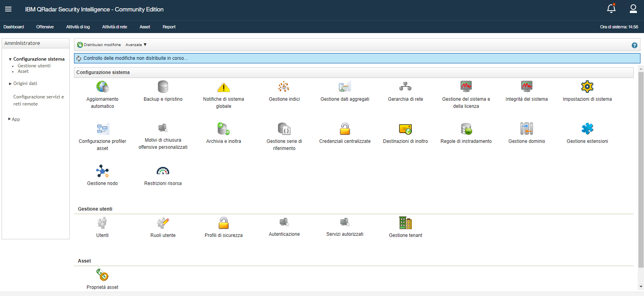Collapse Configurazione sistema tree node
Viewport: 644px width, 296px height.
[x=10, y=59]
